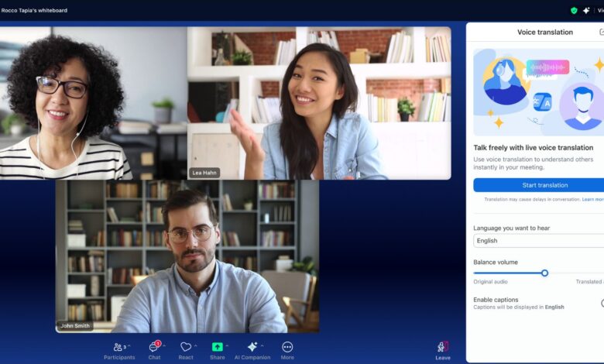Open the Learn more link

pos(593,200)
